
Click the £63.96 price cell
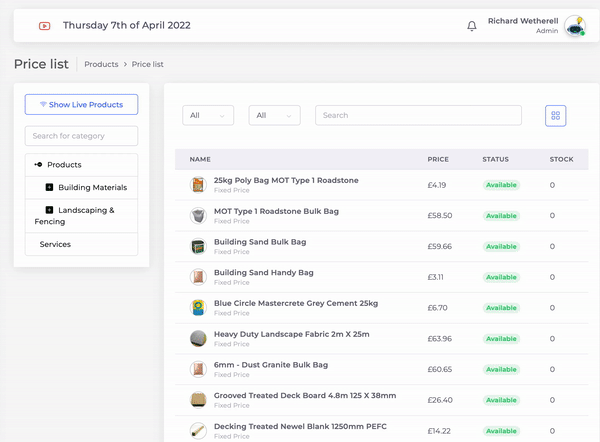[440, 339]
